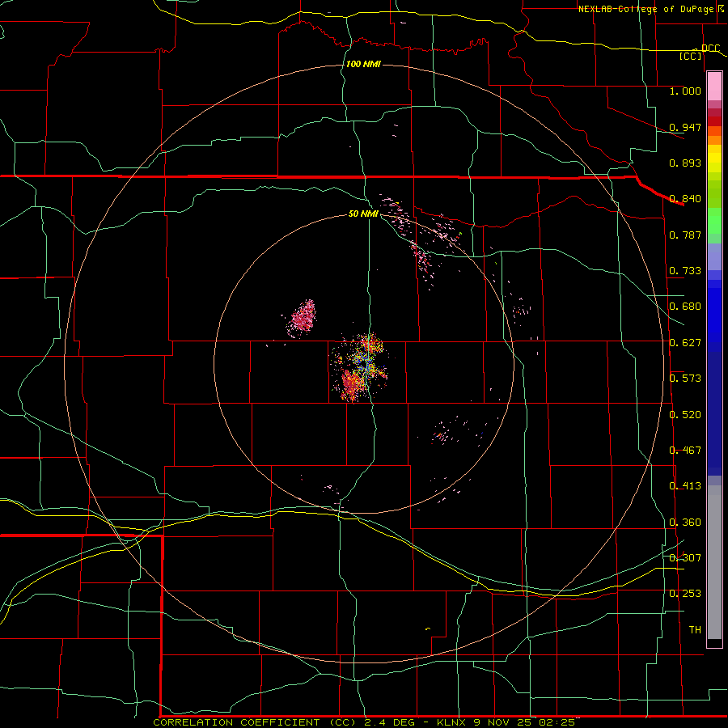Click the 100 NMI range ring label
Image resolution: width=728 pixels, height=728 pixels.
(363, 64)
